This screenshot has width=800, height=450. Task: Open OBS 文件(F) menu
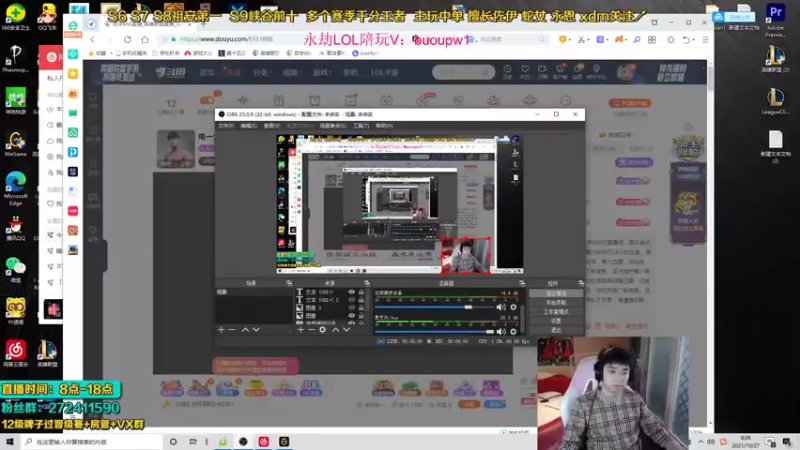click(x=226, y=126)
